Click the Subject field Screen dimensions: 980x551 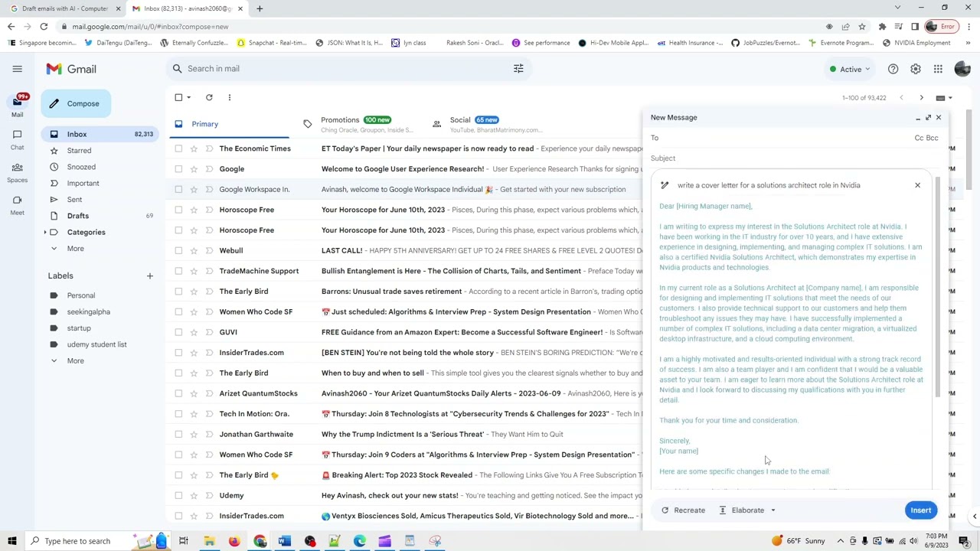click(794, 158)
